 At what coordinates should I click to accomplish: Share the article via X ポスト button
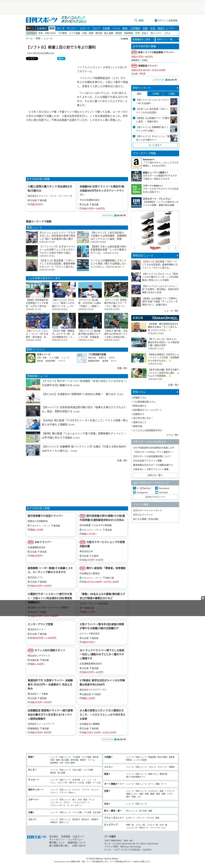pyautogui.click(x=32, y=59)
